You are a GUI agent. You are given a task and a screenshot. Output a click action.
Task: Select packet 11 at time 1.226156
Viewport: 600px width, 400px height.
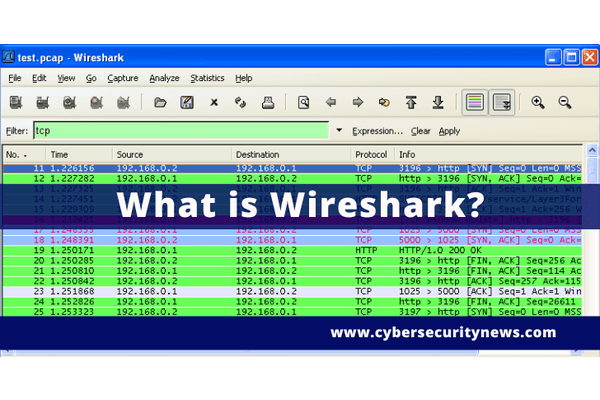pyautogui.click(x=292, y=168)
